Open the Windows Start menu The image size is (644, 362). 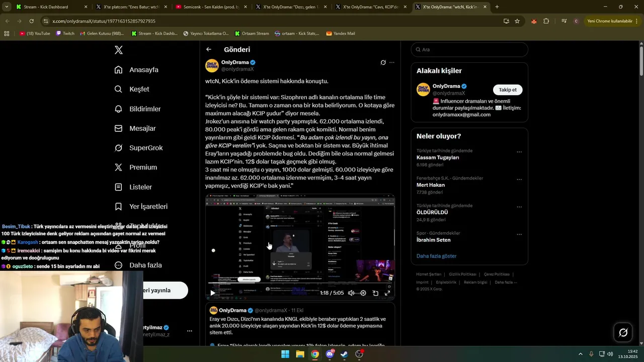(x=285, y=354)
